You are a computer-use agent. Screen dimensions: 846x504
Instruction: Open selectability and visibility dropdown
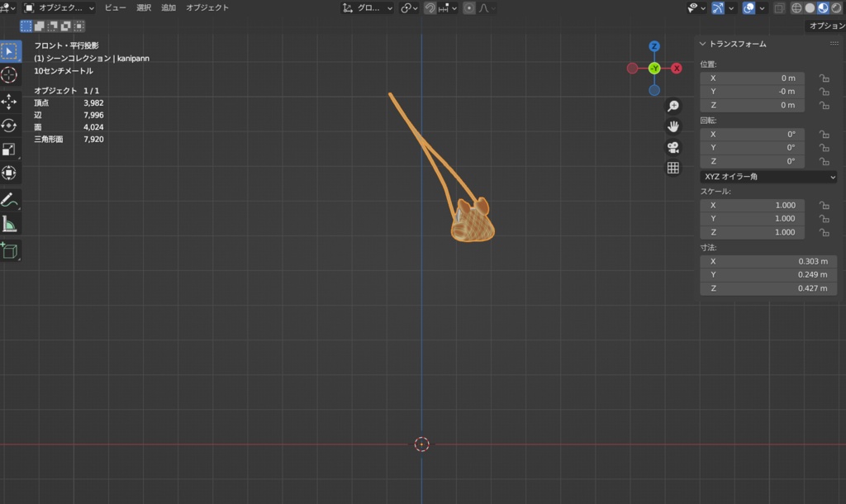click(696, 8)
